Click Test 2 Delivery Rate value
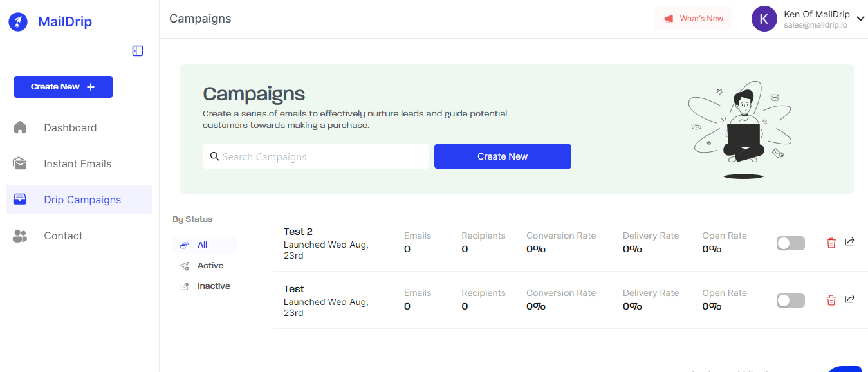The width and height of the screenshot is (868, 372). tap(633, 249)
